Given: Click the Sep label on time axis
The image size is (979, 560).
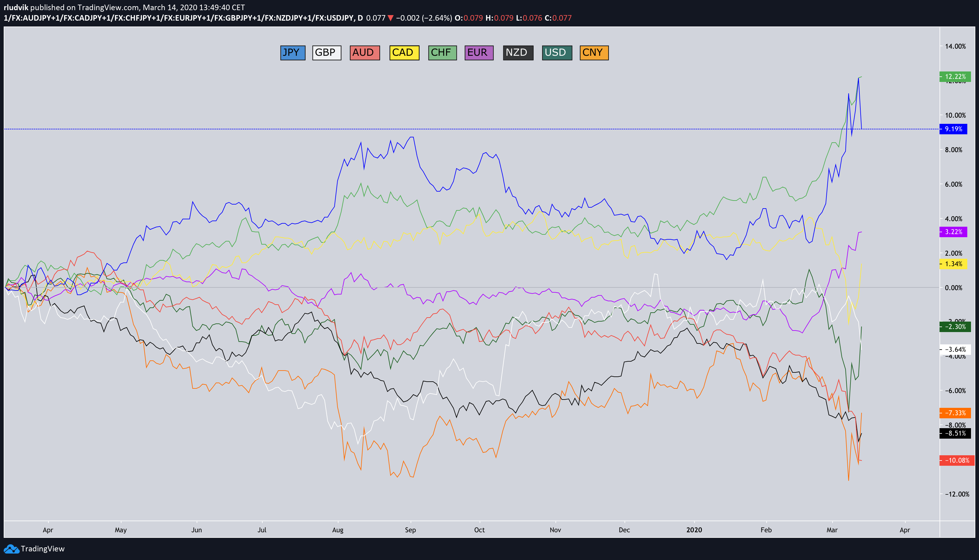Looking at the screenshot, I should pyautogui.click(x=410, y=530).
